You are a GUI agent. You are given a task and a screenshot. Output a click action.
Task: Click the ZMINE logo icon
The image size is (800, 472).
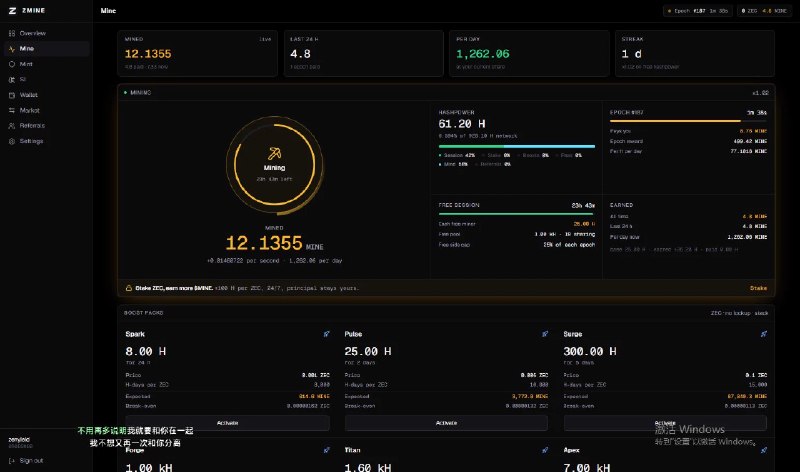tap(12, 11)
